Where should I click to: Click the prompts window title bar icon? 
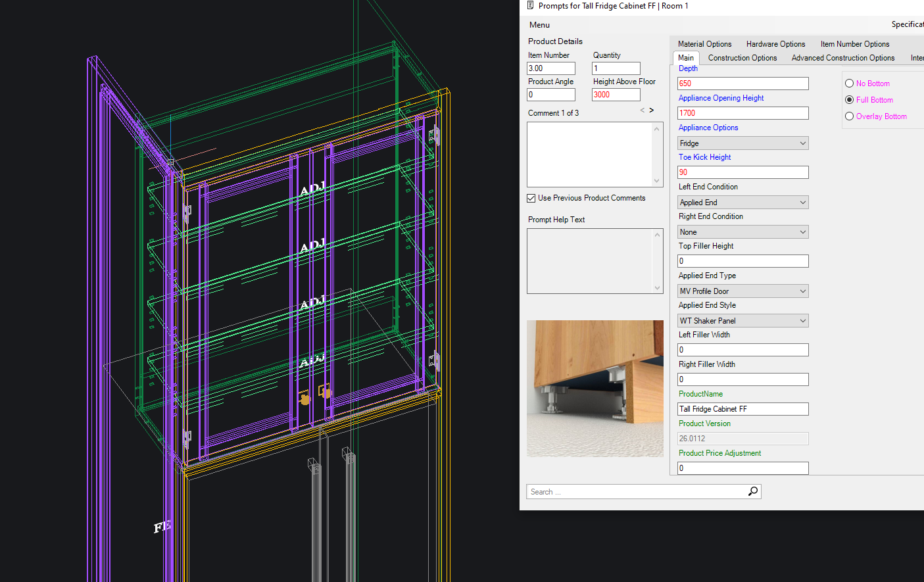(x=530, y=6)
